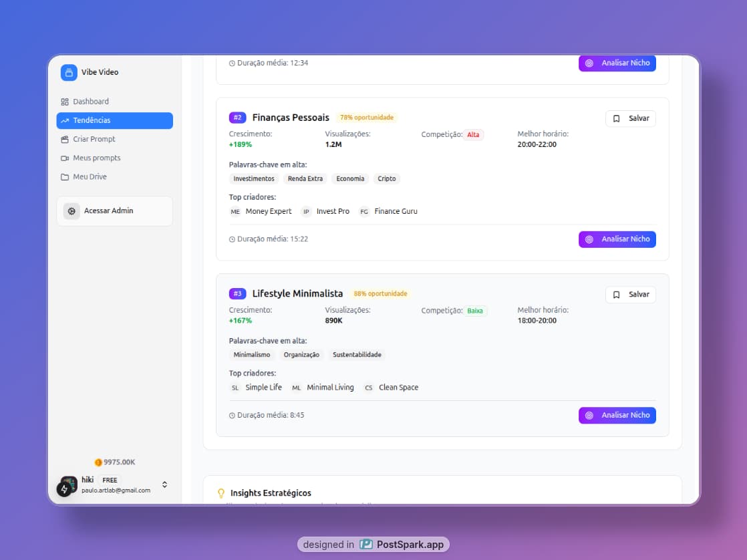The width and height of the screenshot is (747, 560).
Task: Click the coin balance 9975.00K
Action: tap(115, 462)
